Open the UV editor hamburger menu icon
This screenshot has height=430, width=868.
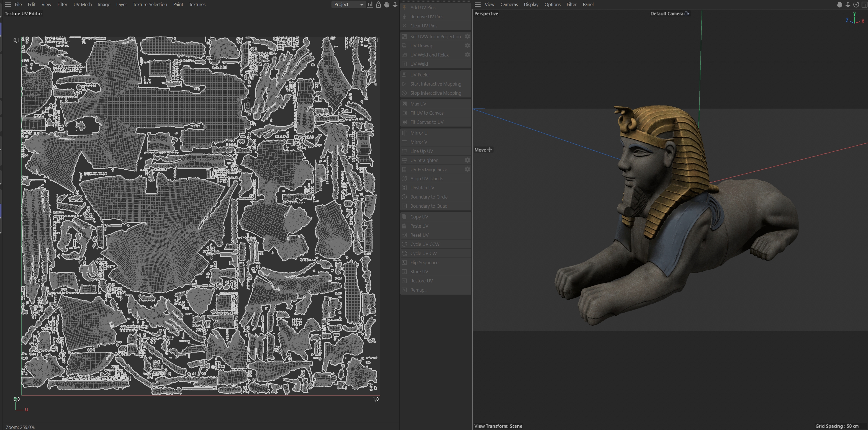(8, 4)
